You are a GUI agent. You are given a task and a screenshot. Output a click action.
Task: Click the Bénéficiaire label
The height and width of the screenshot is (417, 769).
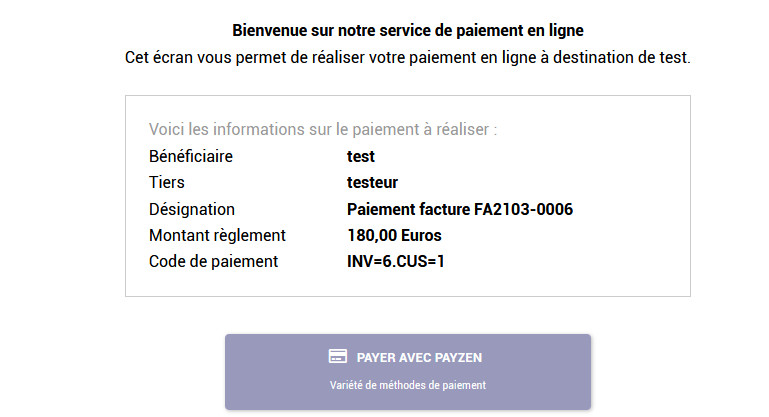pyautogui.click(x=191, y=156)
